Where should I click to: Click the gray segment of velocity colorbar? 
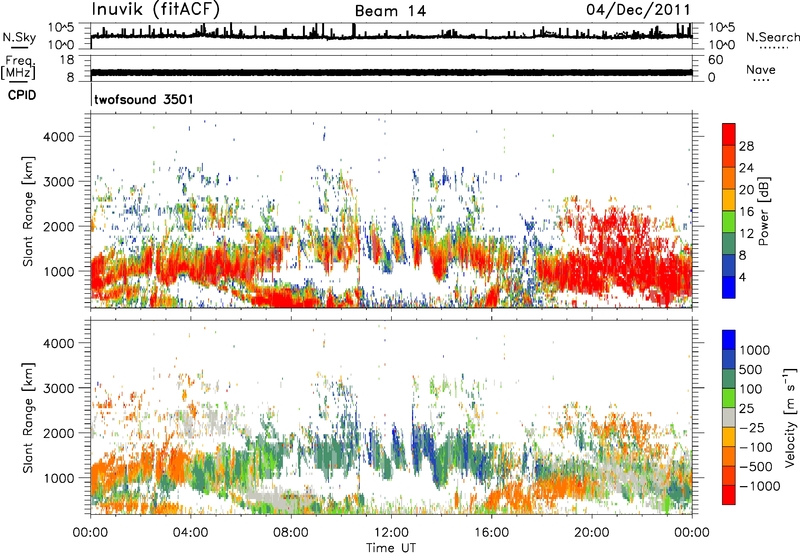pyautogui.click(x=729, y=417)
